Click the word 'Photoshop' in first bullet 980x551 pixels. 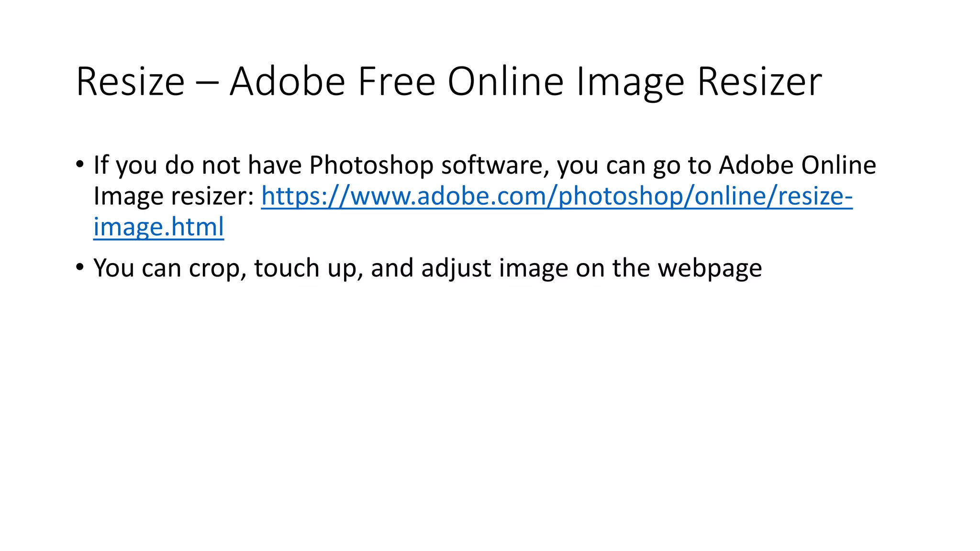371,165
